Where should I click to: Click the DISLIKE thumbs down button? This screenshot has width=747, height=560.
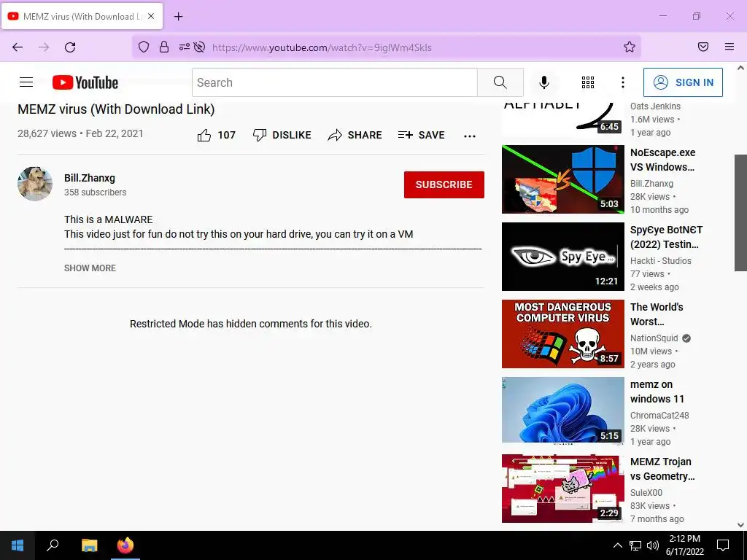pos(282,135)
